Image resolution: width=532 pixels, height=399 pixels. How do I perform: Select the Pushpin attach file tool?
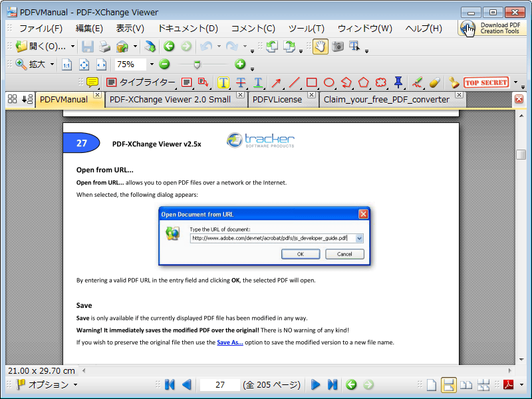398,82
